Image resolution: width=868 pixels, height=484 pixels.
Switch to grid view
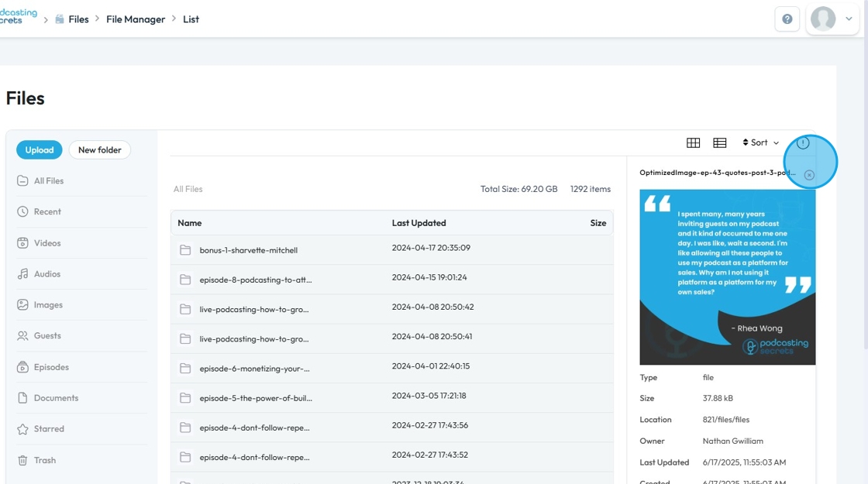[x=693, y=142]
